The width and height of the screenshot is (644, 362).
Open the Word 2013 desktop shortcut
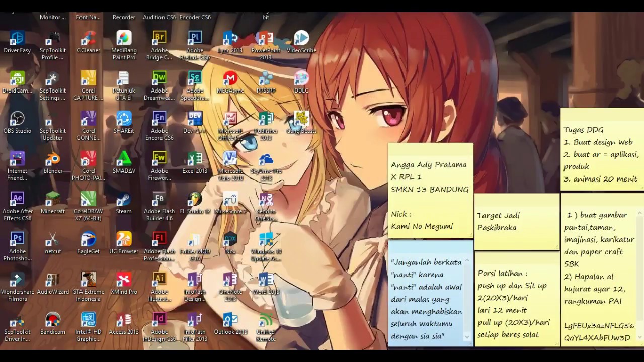pyautogui.click(x=266, y=284)
